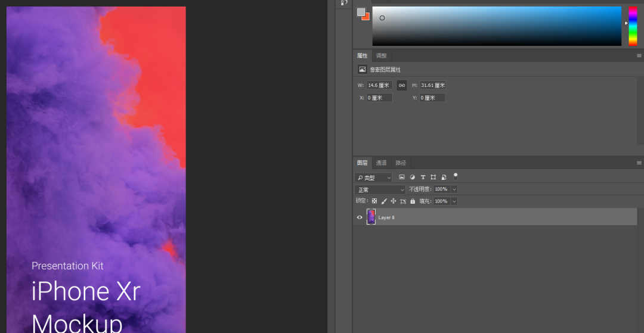Click the collapsed panel icon in the dock strip
Screen dimensions: 644x333
click(344, 2)
